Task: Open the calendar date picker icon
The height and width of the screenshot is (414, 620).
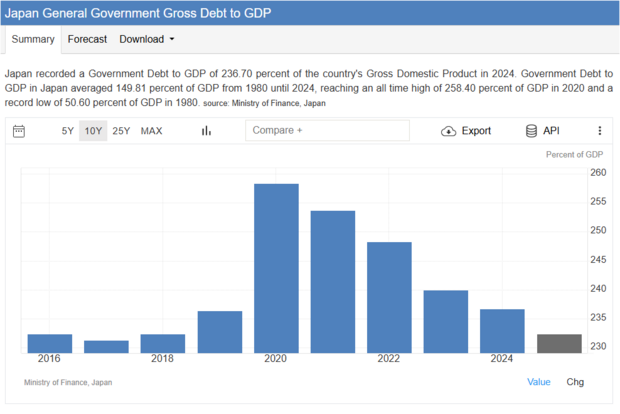Action: click(19, 131)
